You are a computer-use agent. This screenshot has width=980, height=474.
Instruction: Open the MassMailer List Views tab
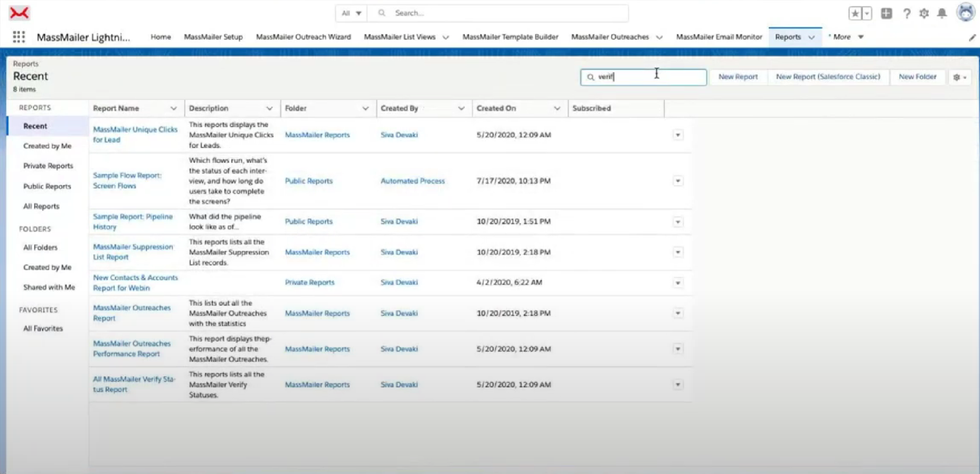pyautogui.click(x=399, y=37)
